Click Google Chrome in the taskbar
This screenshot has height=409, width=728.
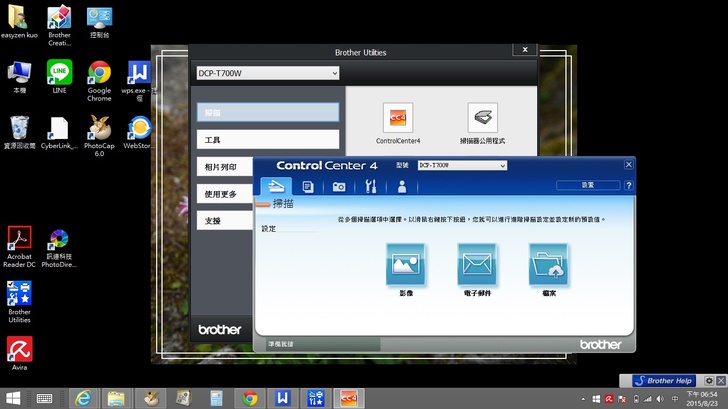tap(250, 398)
